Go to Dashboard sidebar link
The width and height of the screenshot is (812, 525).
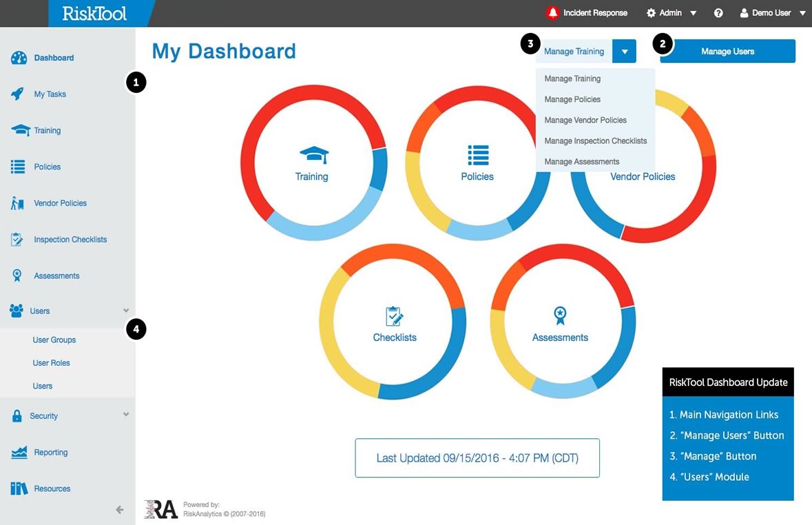pyautogui.click(x=54, y=58)
